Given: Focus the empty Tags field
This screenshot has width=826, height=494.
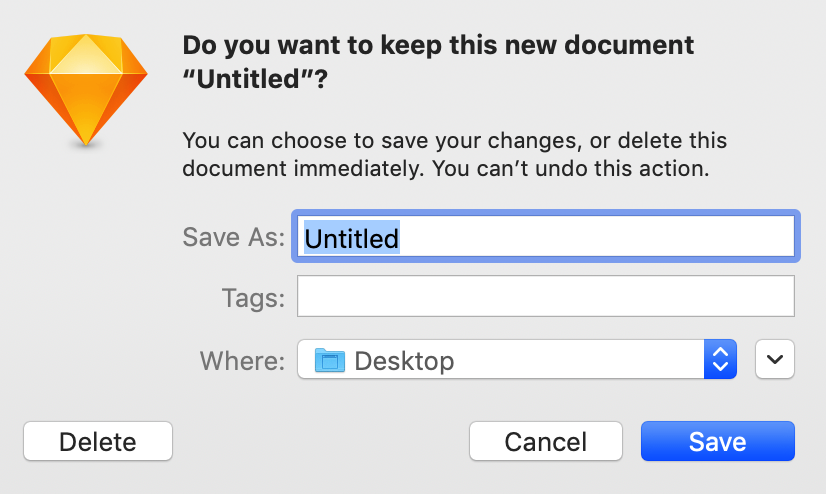Looking at the screenshot, I should [x=545, y=296].
